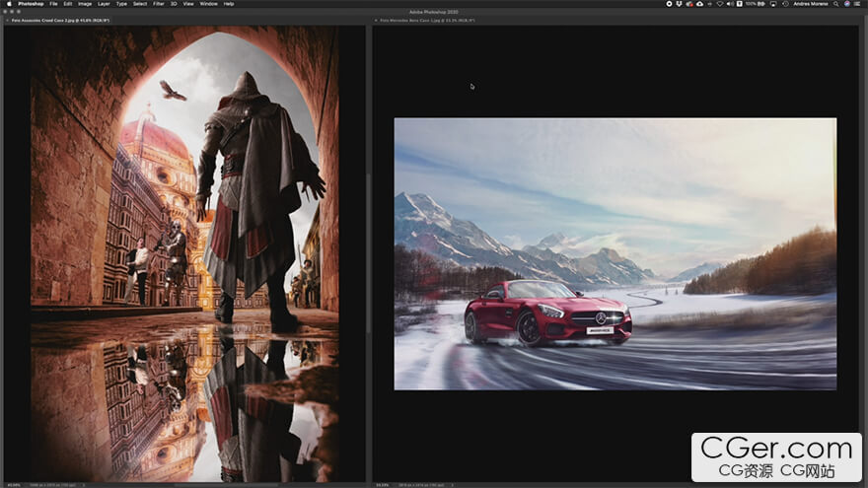Open the Image menu
This screenshot has height=488, width=868.
[85, 4]
